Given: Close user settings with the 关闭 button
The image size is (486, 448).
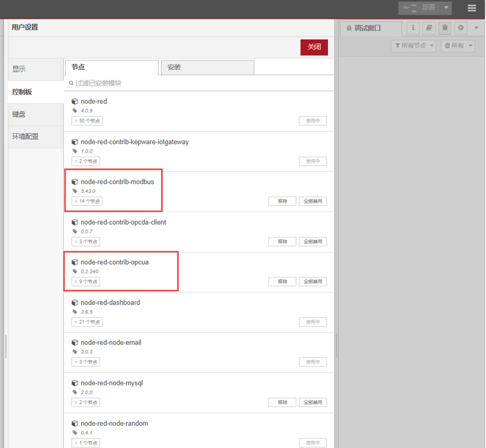Looking at the screenshot, I should [314, 47].
